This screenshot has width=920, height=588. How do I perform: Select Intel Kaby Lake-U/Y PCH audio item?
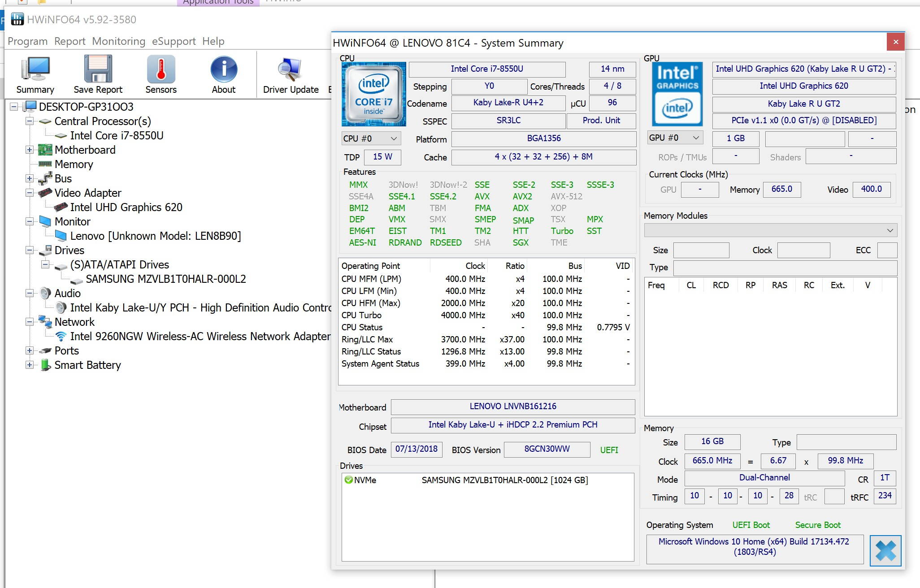200,307
